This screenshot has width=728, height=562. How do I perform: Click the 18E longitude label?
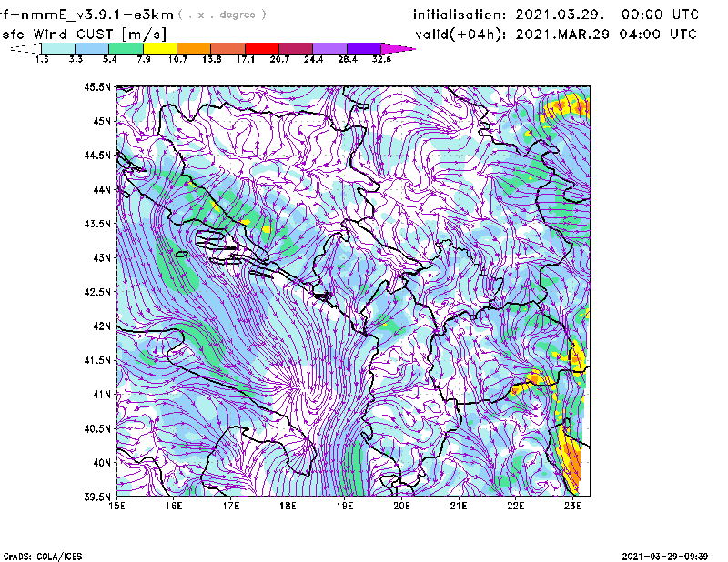click(x=288, y=506)
